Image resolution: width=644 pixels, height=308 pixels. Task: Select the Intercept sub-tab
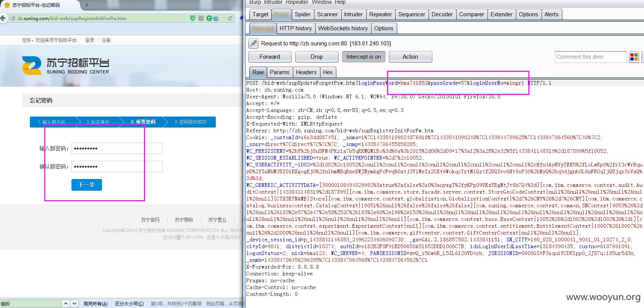point(263,28)
